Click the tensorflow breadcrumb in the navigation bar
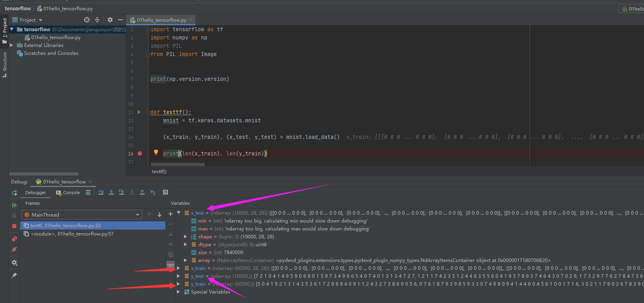This screenshot has height=303, width=644. [18, 8]
